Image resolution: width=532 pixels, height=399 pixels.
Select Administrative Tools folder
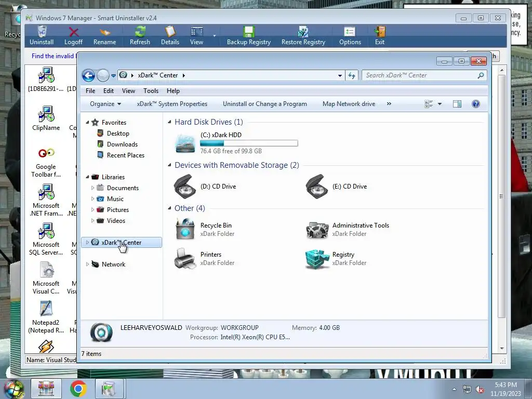point(348,229)
